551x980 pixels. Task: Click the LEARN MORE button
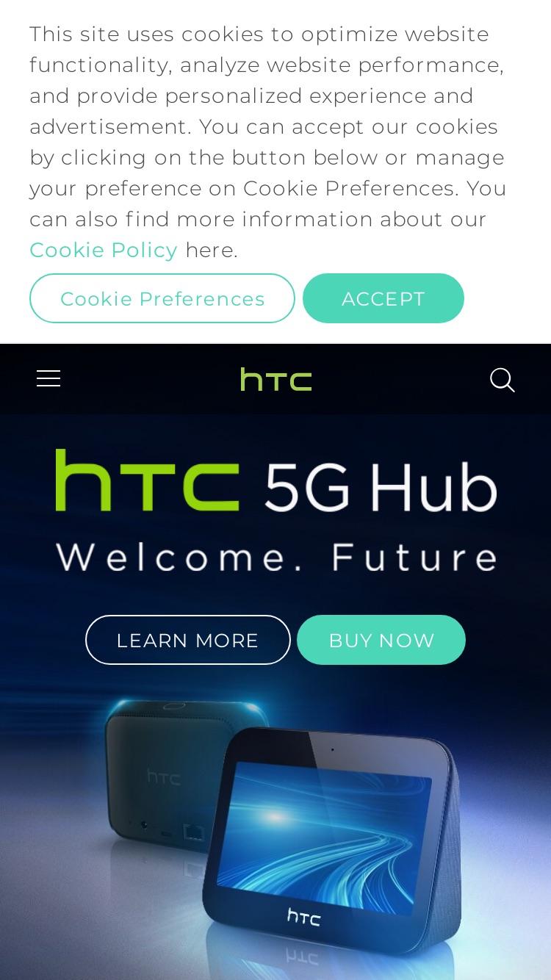pyautogui.click(x=188, y=640)
